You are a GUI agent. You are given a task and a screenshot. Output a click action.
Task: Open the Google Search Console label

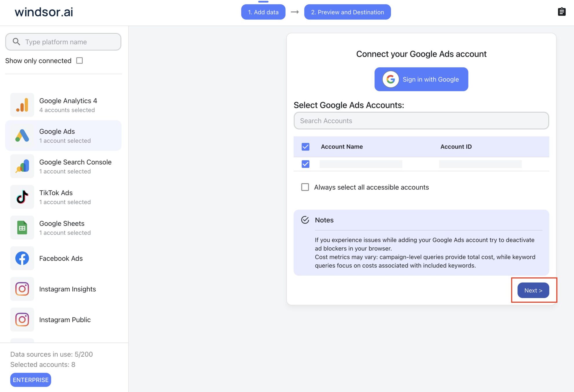75,162
